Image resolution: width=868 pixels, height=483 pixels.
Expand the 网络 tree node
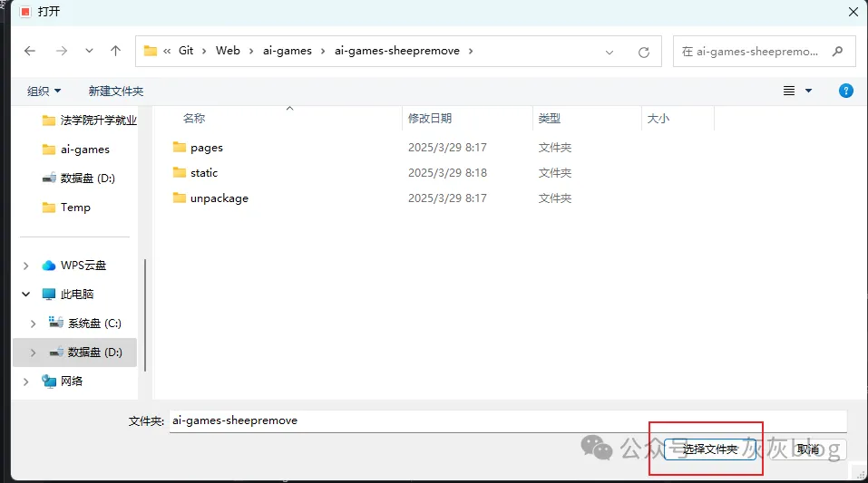coord(26,382)
